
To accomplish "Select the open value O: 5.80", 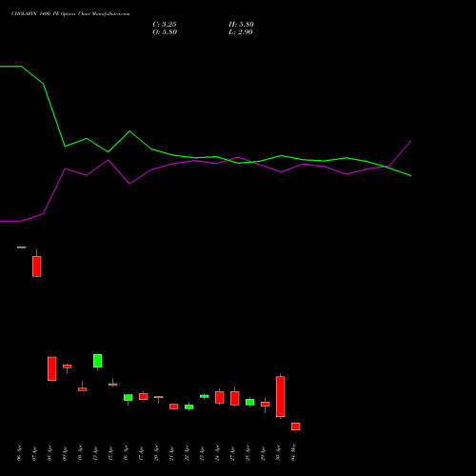I will [165, 32].
